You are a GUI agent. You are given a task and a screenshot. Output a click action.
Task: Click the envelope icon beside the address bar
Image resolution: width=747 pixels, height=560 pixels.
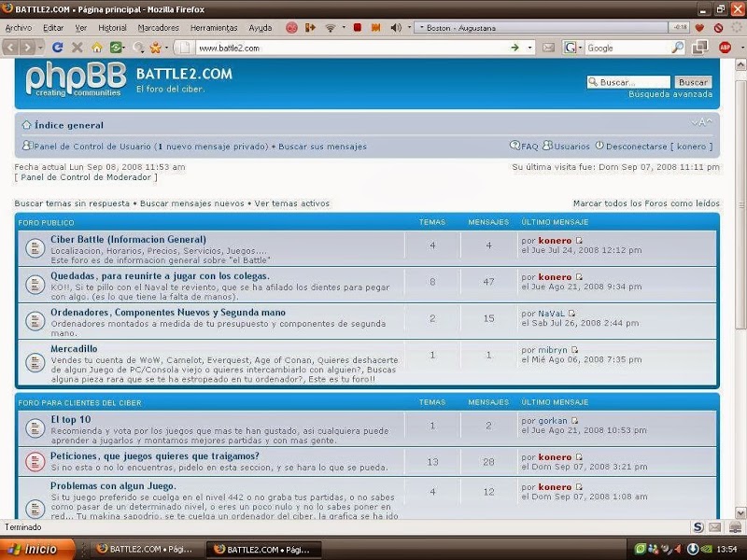click(548, 48)
